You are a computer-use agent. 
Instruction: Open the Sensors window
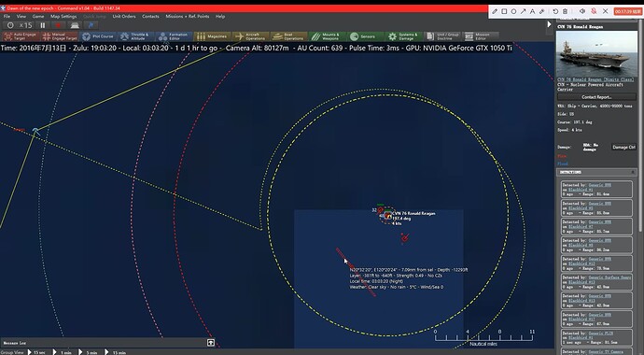[364, 36]
